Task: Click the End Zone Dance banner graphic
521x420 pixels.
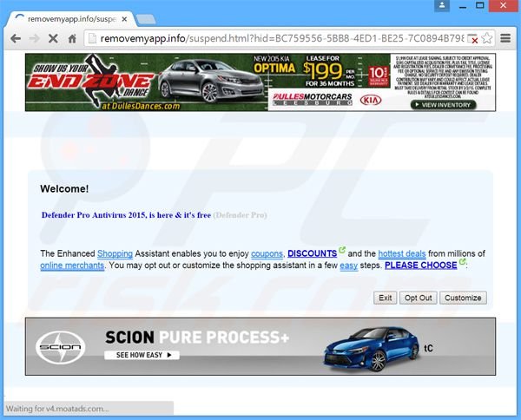Action: point(89,82)
